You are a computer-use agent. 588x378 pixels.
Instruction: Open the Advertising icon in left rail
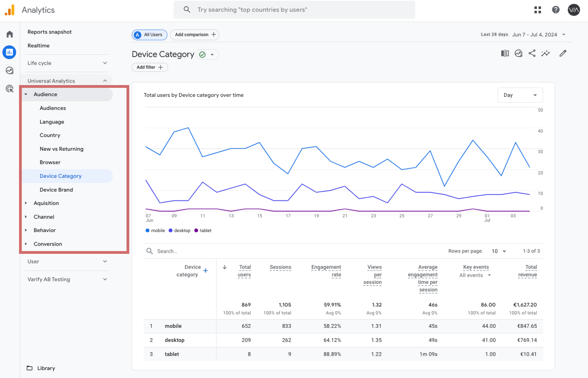click(10, 89)
